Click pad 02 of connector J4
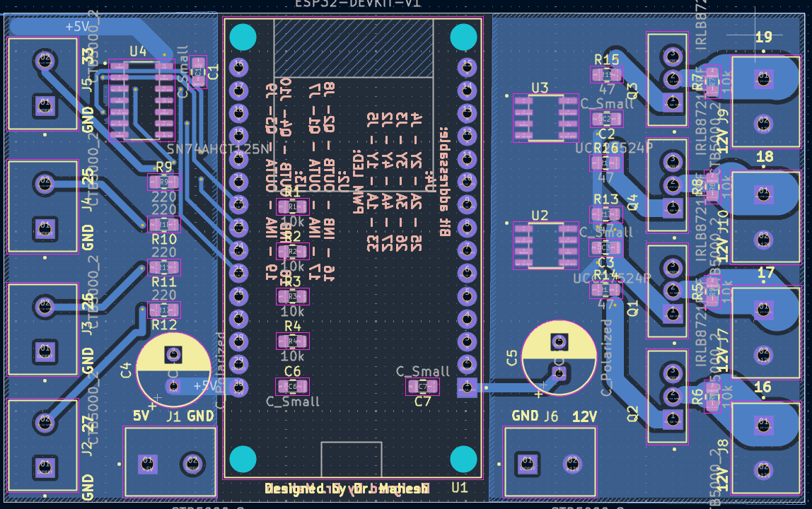This screenshot has width=812, height=509. tap(45, 183)
